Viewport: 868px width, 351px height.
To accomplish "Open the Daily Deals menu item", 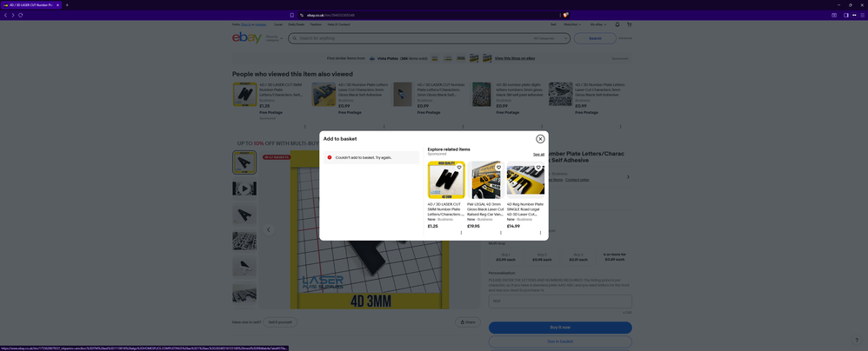I will pos(296,24).
